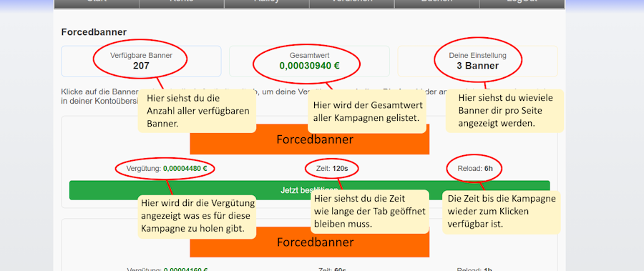Open the second orange Forcedbanner banner below

(309, 242)
